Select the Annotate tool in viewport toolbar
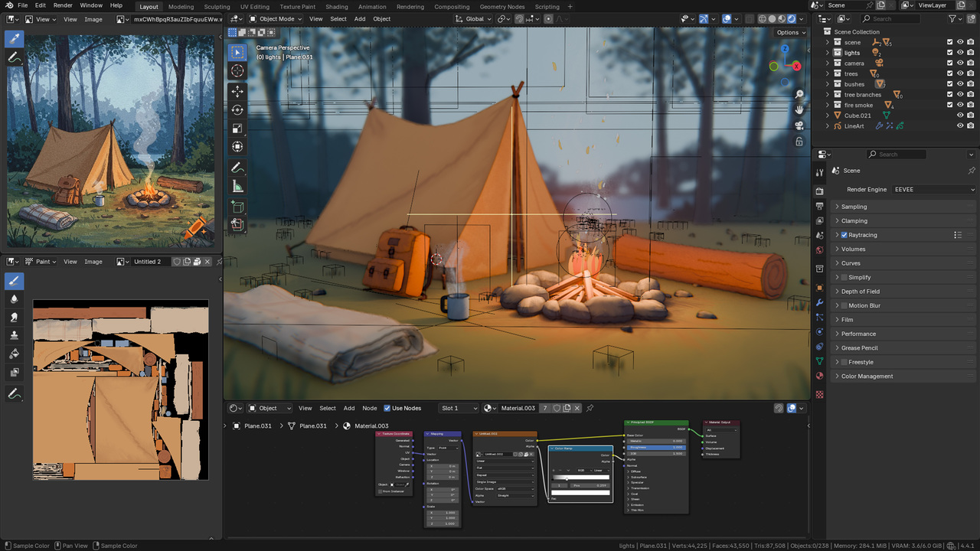 [237, 168]
